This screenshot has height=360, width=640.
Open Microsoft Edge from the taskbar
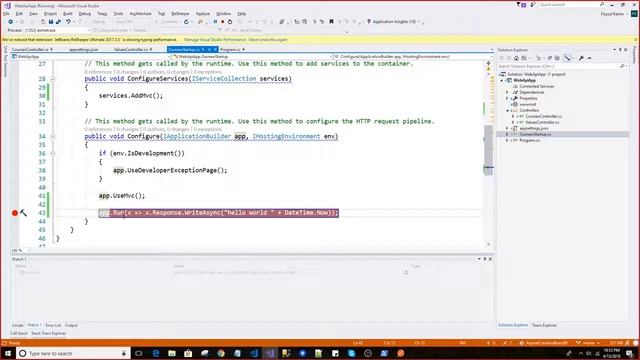pos(156,353)
